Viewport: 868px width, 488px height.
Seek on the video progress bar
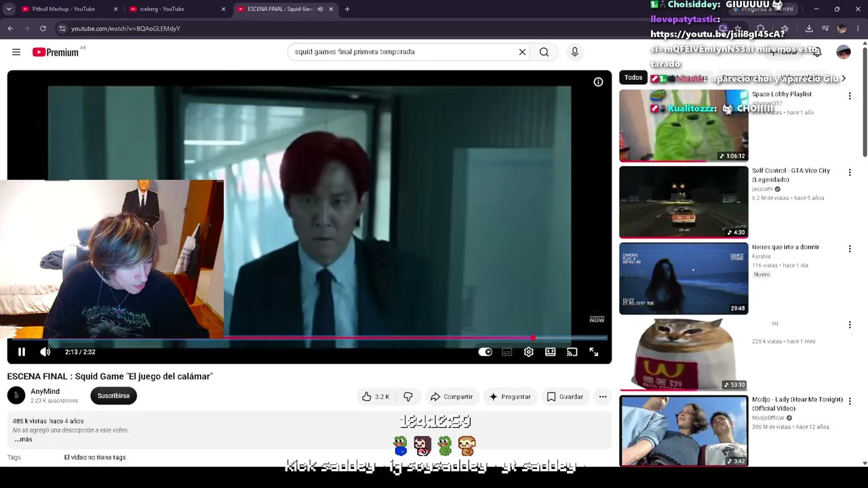tap(309, 338)
